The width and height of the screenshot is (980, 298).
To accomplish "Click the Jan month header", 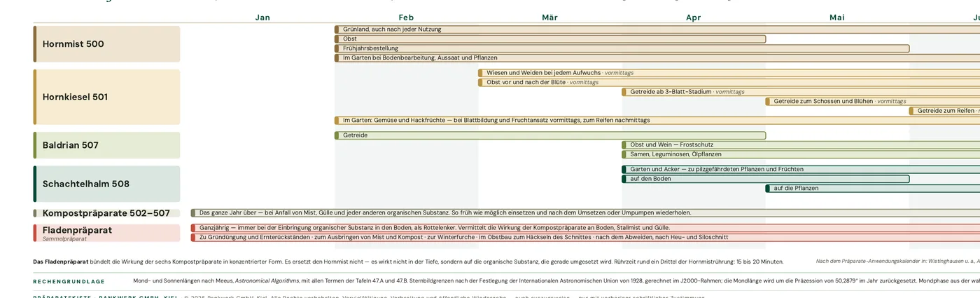I will pyautogui.click(x=262, y=18).
